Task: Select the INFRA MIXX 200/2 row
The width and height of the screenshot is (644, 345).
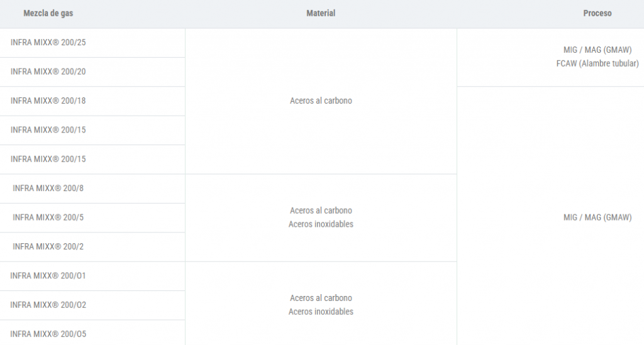Action: (92, 247)
